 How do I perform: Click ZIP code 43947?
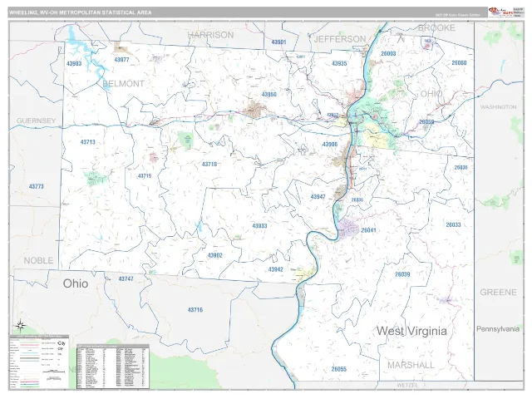[x=318, y=197]
